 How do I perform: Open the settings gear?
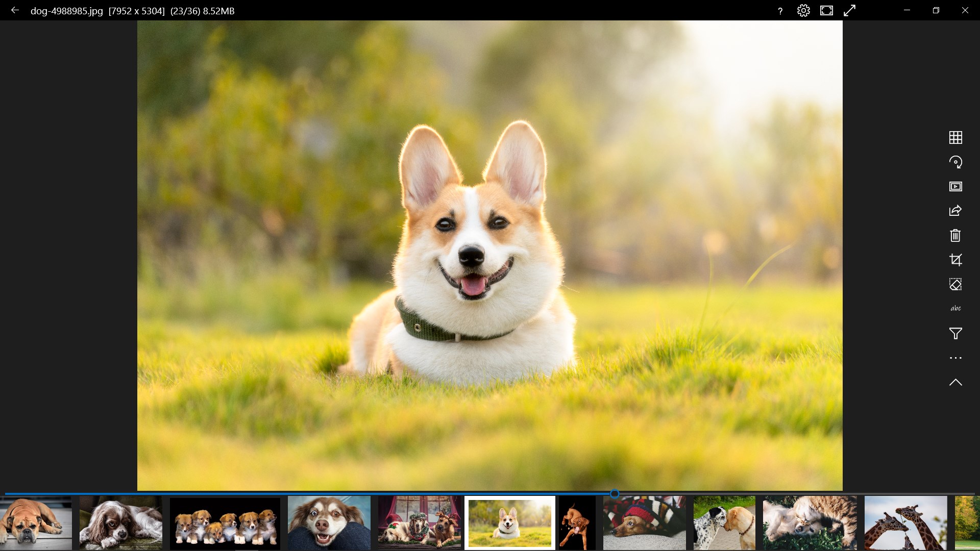point(803,11)
